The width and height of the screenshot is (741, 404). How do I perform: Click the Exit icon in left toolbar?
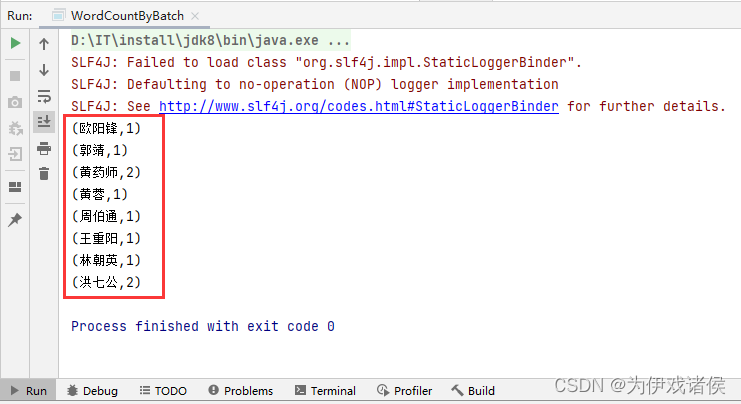tap(15, 154)
